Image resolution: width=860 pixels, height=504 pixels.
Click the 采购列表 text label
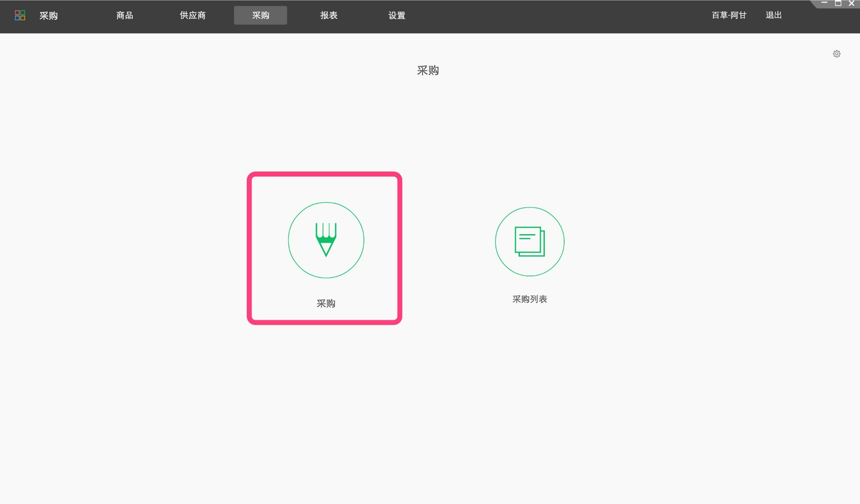tap(530, 299)
